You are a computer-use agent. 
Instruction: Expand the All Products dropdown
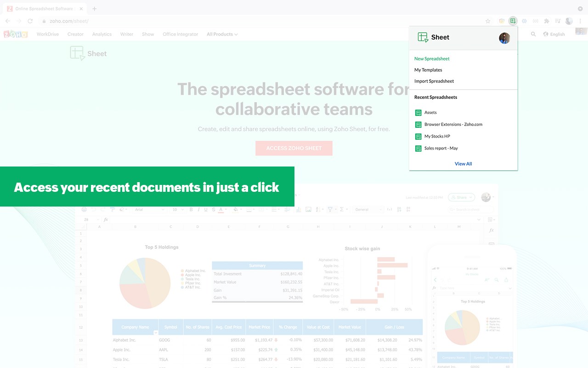coord(222,34)
